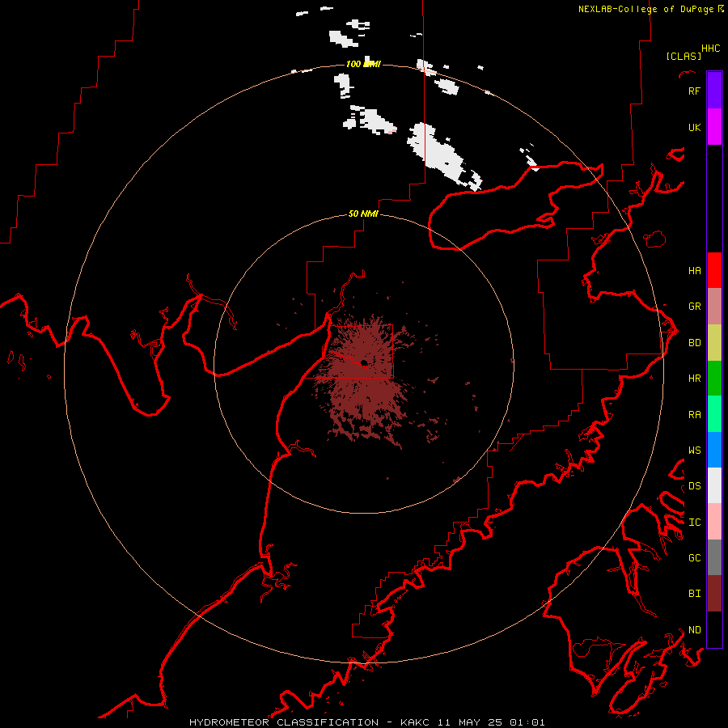Click the ND legend label
The height and width of the screenshot is (728, 728).
tap(694, 630)
